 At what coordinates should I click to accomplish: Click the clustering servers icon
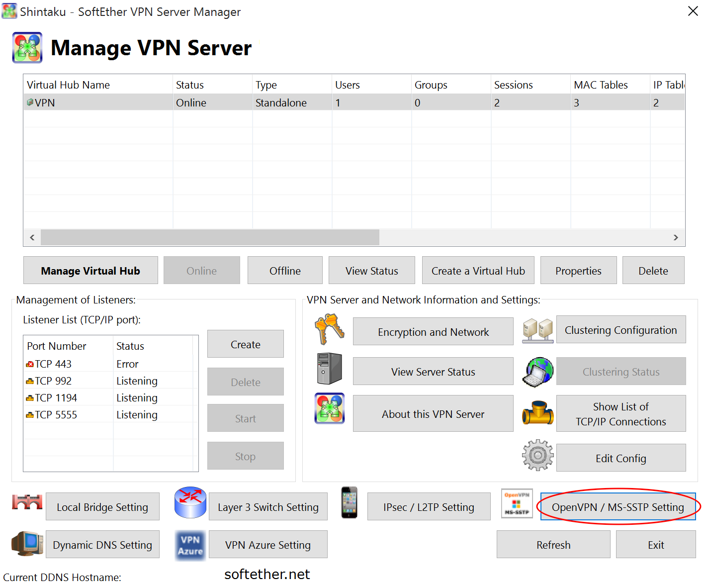pos(538,331)
